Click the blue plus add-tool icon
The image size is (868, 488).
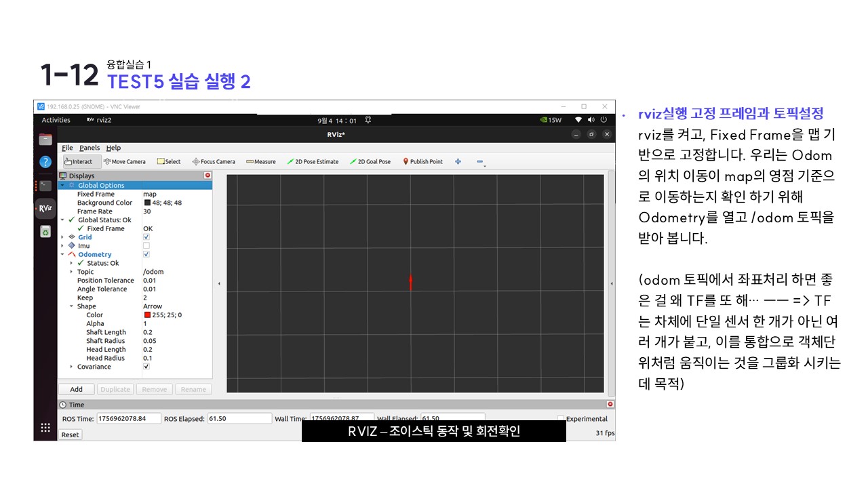458,161
